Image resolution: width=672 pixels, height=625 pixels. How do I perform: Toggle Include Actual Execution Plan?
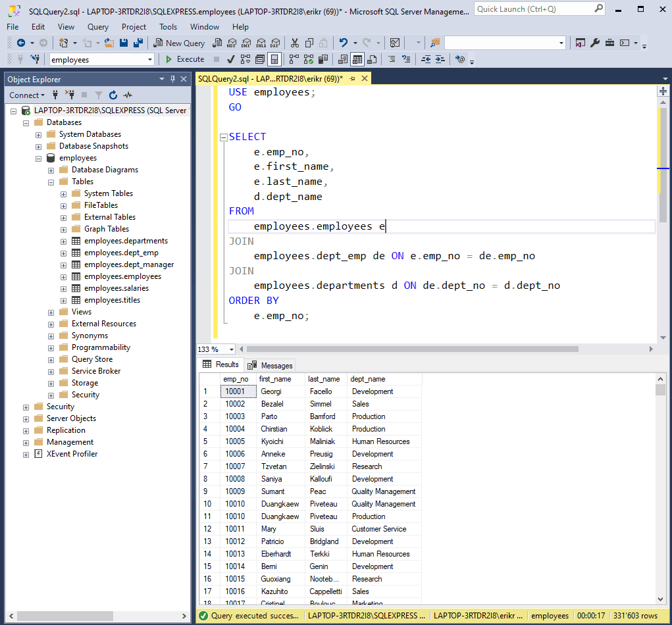(294, 59)
